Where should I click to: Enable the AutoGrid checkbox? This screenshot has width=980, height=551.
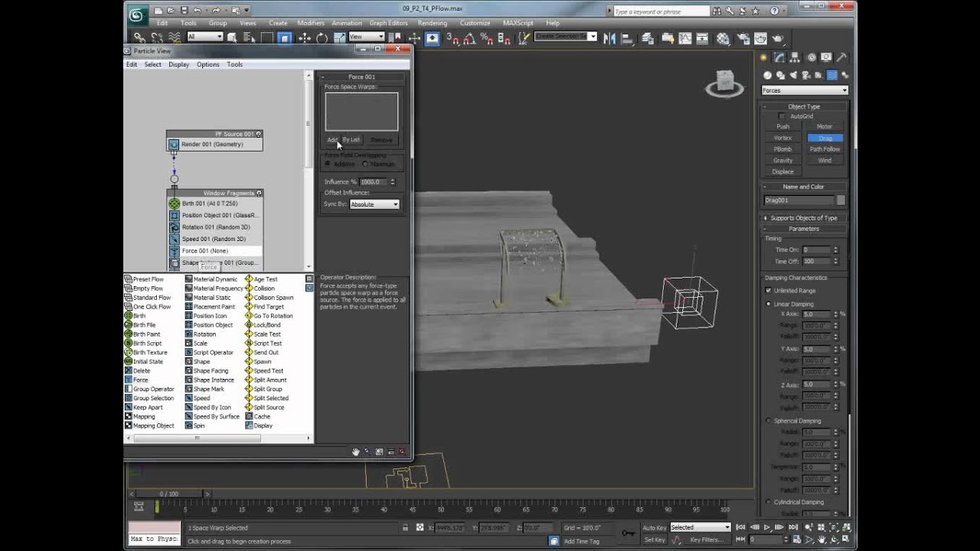point(781,116)
